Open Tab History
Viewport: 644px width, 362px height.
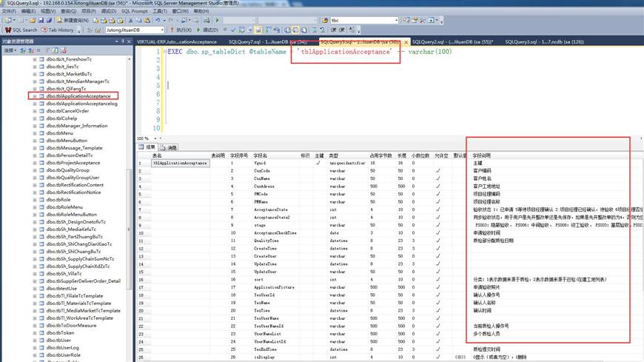tap(58, 30)
